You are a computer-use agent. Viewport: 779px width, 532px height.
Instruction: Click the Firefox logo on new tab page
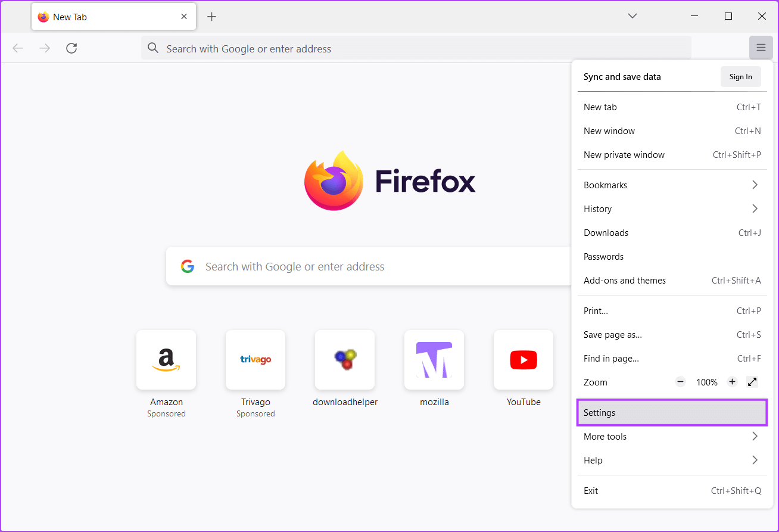point(334,181)
